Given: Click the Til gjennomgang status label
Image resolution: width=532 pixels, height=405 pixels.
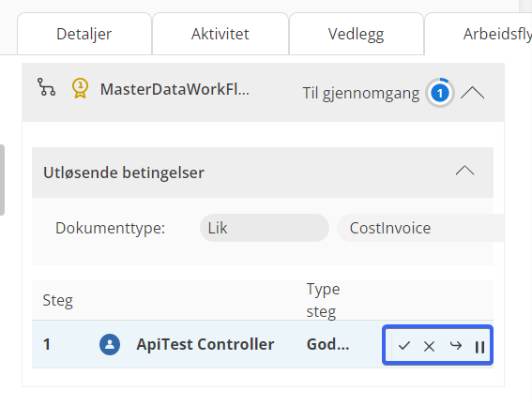Looking at the screenshot, I should 361,93.
